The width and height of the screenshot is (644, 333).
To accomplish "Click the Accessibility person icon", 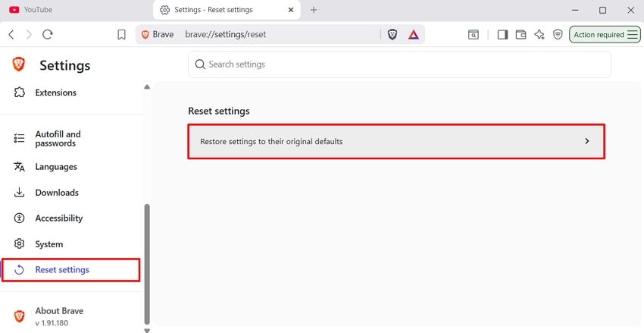I will [x=19, y=218].
